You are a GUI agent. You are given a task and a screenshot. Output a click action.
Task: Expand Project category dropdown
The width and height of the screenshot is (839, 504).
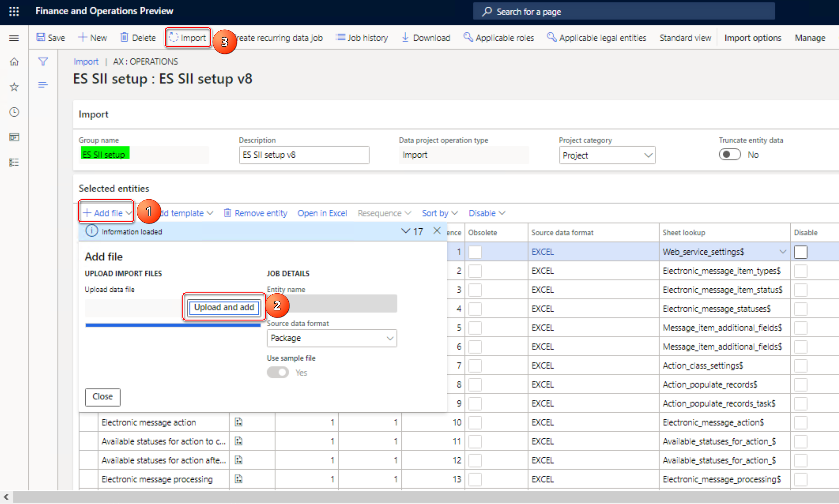pos(646,154)
